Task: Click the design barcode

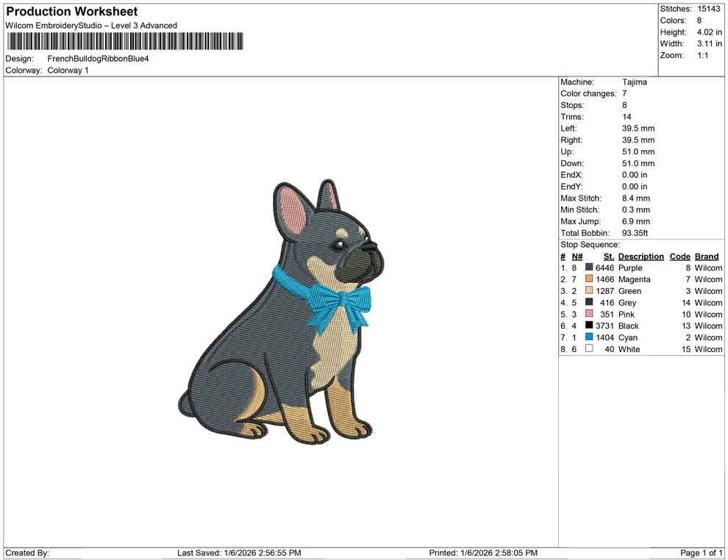Action: (x=125, y=42)
